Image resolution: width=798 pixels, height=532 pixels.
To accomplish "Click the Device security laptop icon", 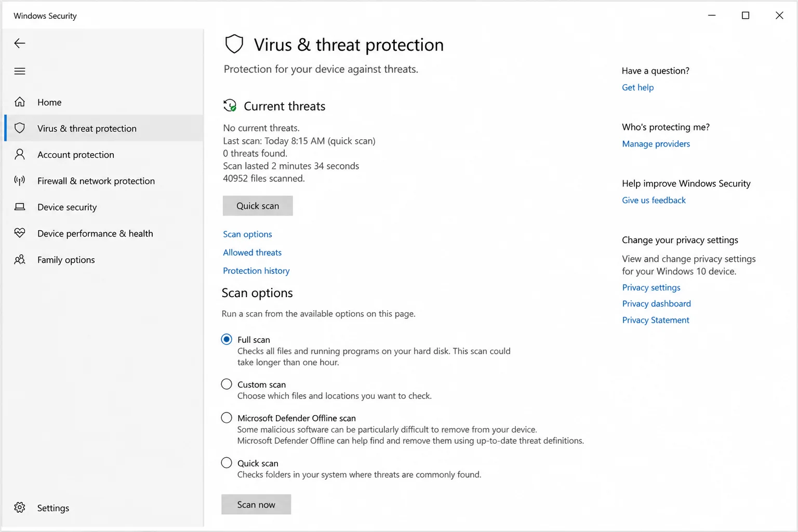I will pos(20,207).
